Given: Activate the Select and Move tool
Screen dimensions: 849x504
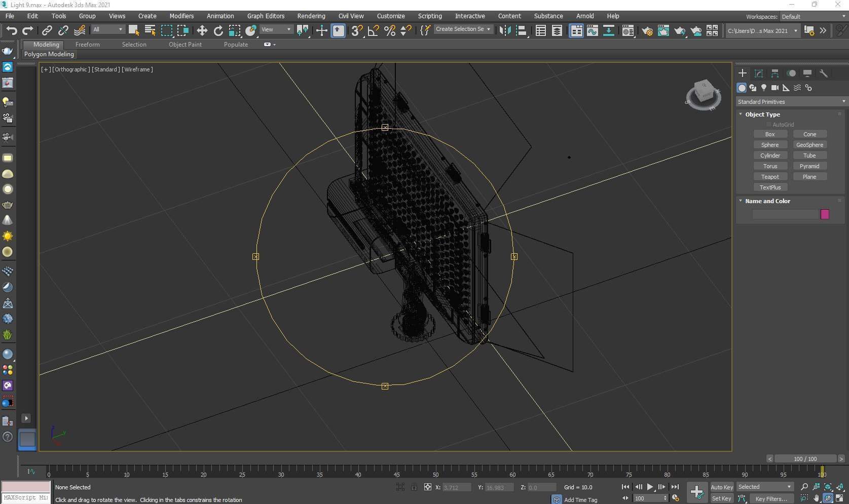Looking at the screenshot, I should point(202,30).
